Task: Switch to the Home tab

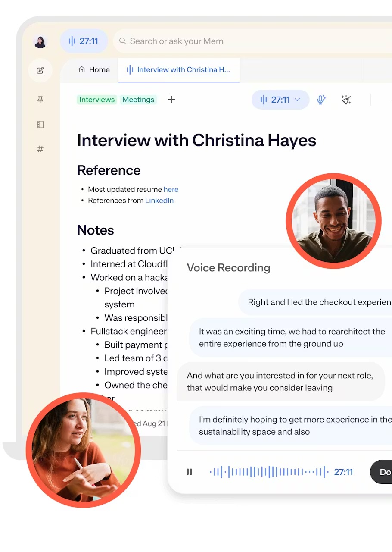Action: point(94,69)
